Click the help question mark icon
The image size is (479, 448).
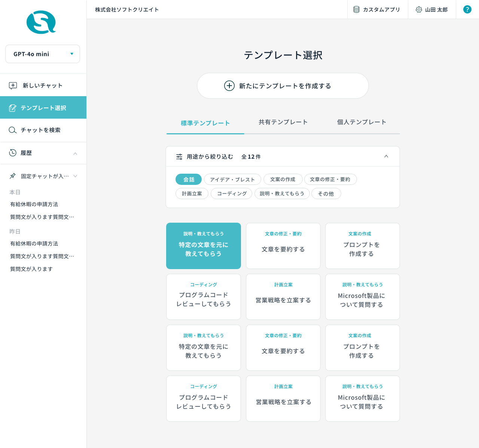click(x=467, y=9)
